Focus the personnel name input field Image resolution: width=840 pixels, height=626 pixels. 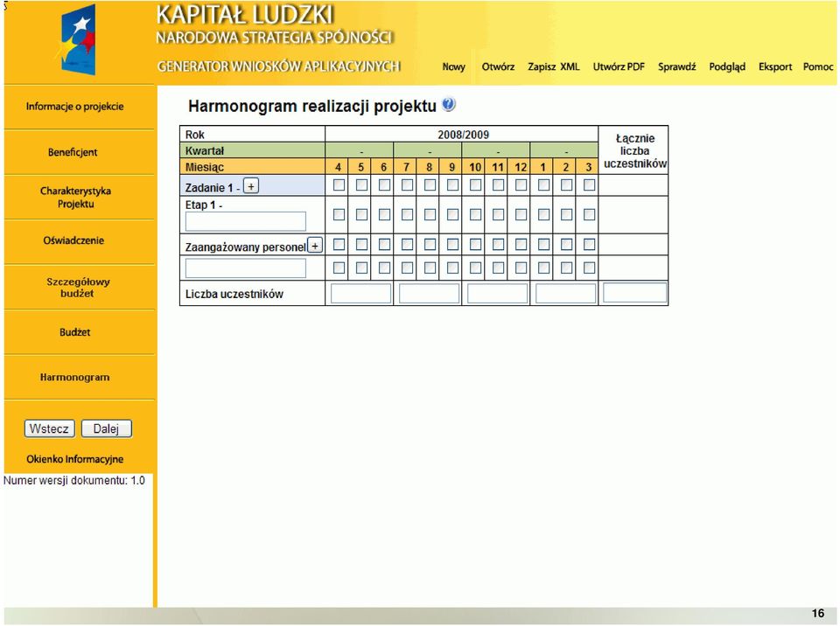click(245, 268)
